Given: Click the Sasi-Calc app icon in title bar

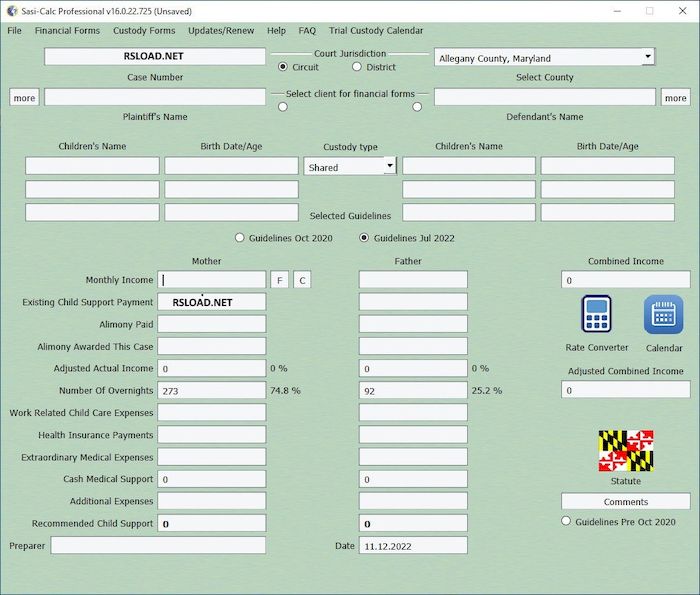Looking at the screenshot, I should pyautogui.click(x=12, y=11).
